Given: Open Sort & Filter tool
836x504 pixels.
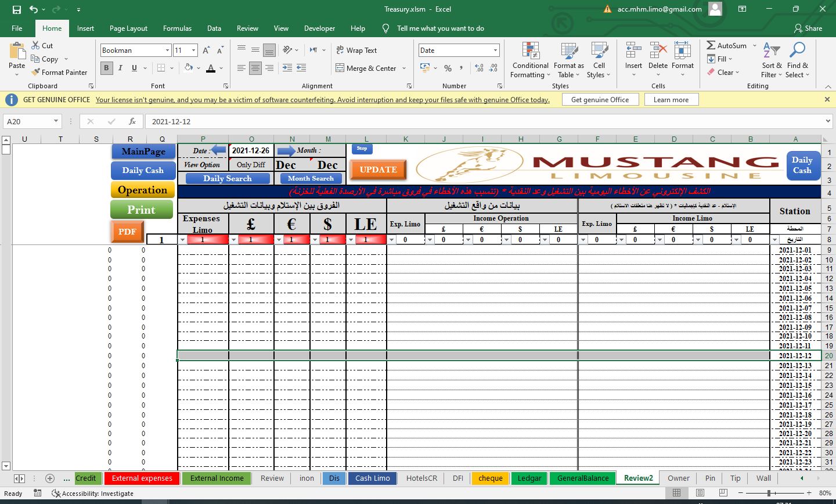Looking at the screenshot, I should point(772,60).
